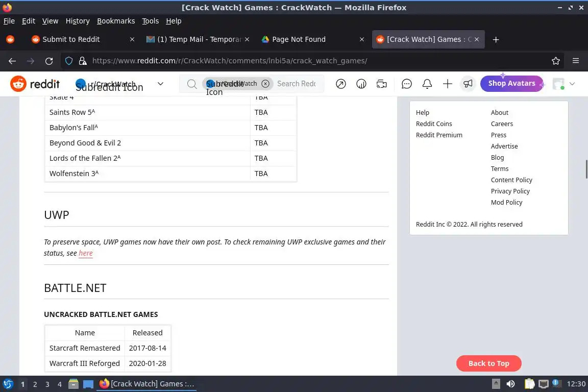
Task: Open a new browser tab
Action: pyautogui.click(x=496, y=39)
